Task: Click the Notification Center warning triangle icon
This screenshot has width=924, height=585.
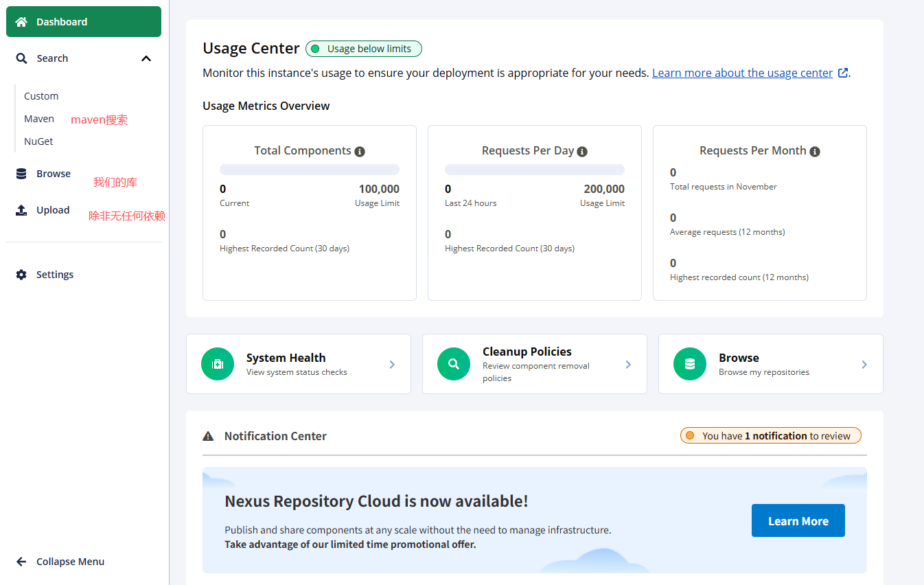Action: [x=208, y=436]
